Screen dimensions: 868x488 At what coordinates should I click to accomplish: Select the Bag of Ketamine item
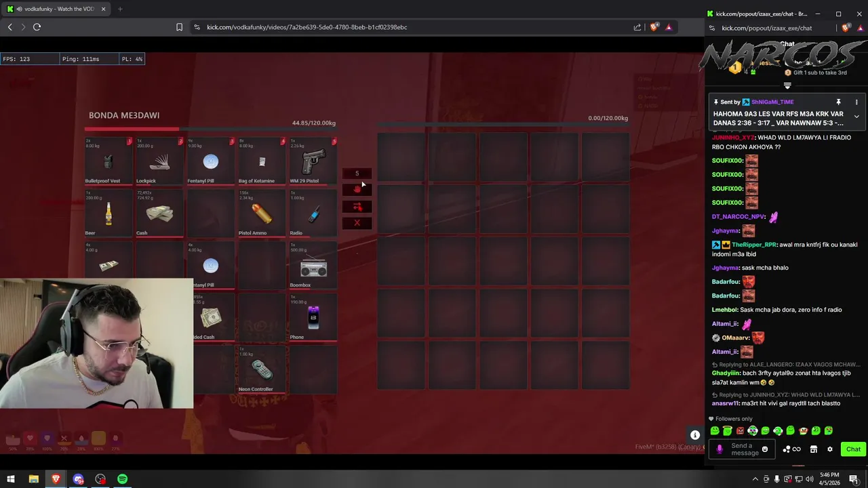262,161
